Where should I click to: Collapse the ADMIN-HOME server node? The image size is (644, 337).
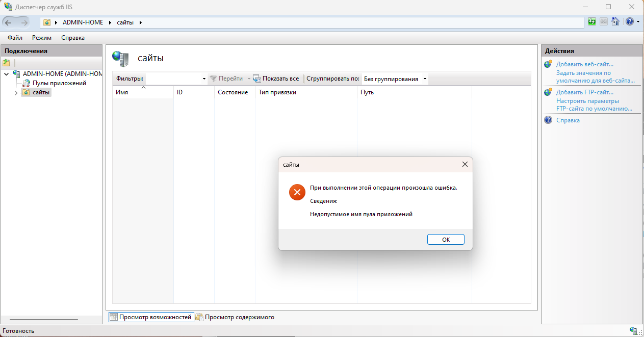(6, 74)
